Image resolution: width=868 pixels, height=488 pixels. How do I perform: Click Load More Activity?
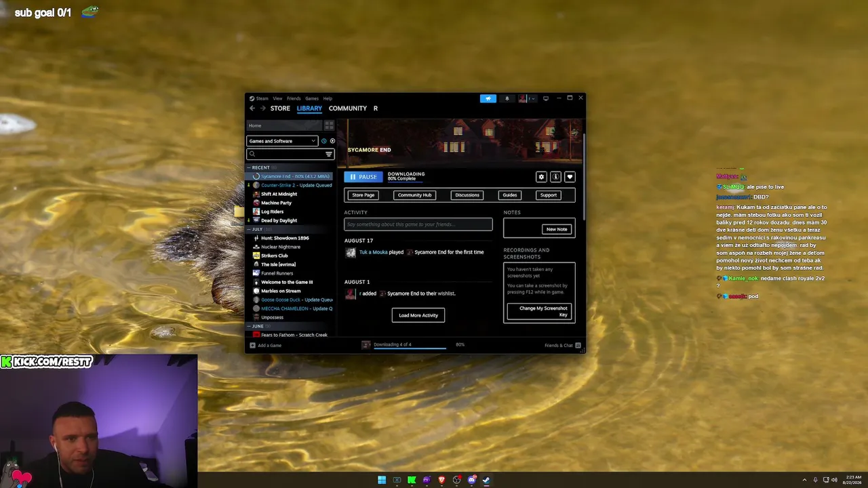point(418,315)
